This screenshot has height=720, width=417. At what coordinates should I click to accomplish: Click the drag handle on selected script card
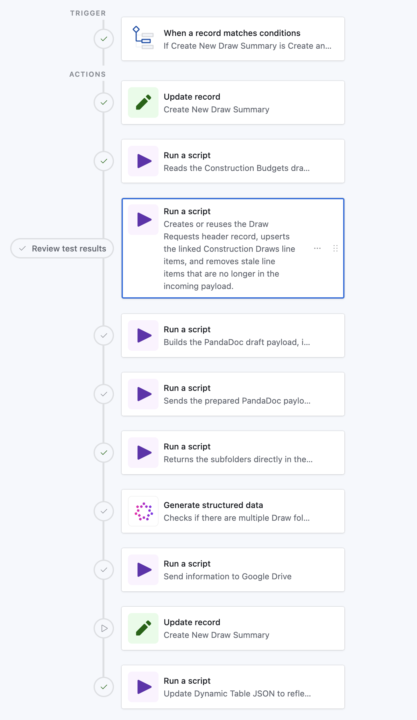(x=335, y=248)
